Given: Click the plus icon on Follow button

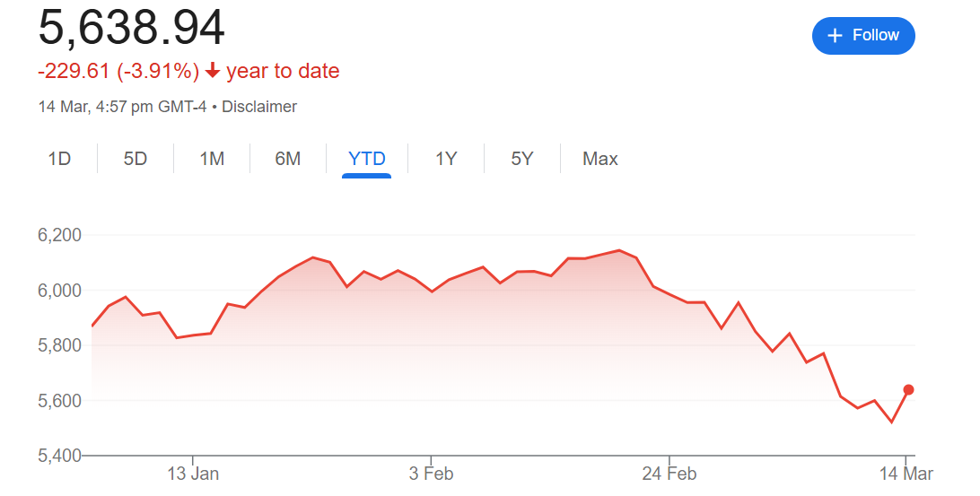Looking at the screenshot, I should (x=836, y=36).
